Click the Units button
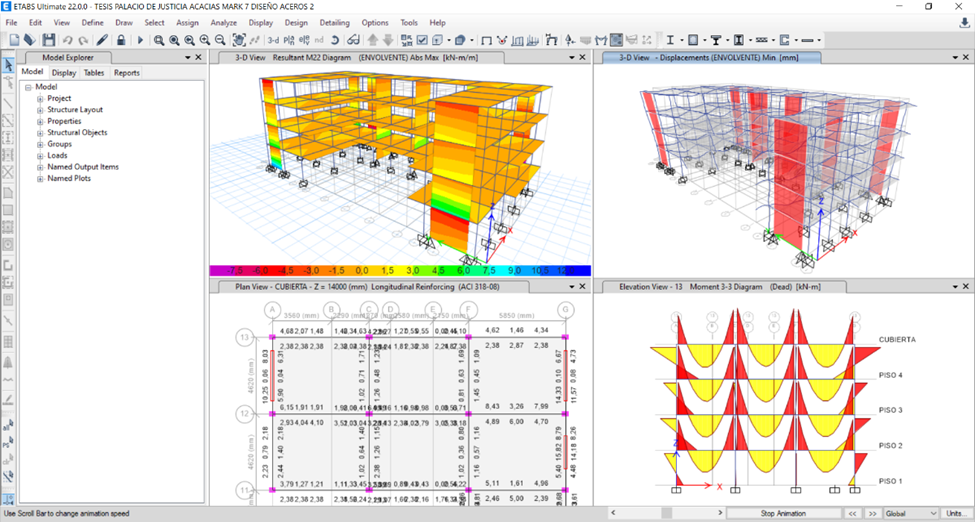This screenshot has width=975, height=522. click(954, 513)
